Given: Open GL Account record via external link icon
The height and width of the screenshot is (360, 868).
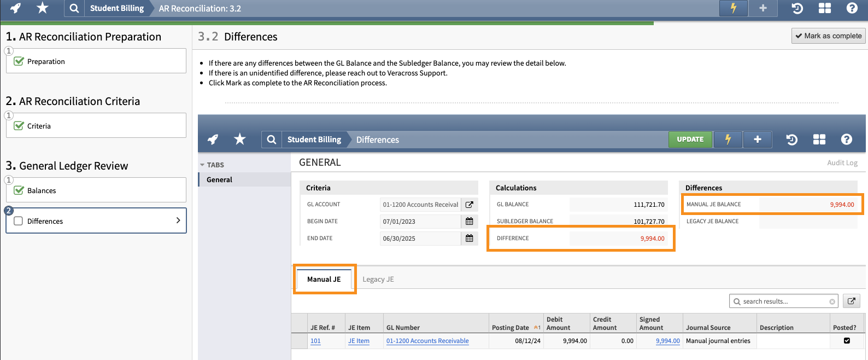Looking at the screenshot, I should point(469,205).
